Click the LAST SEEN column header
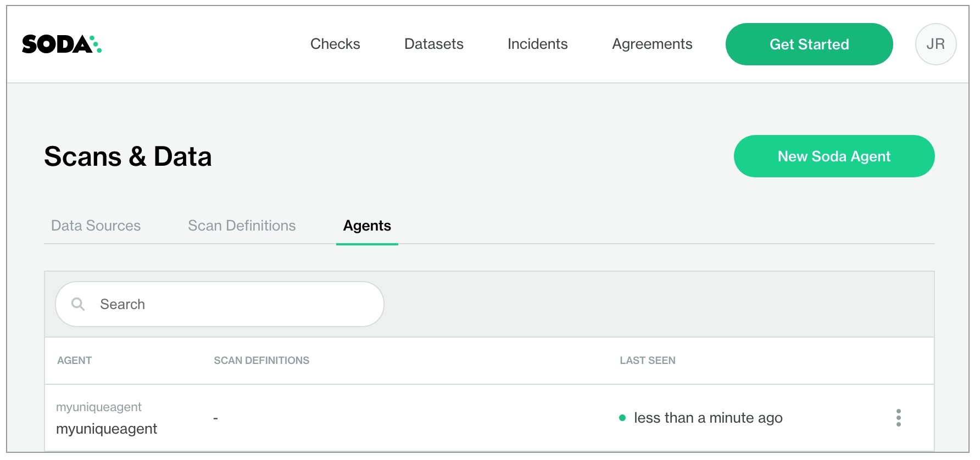 [647, 361]
